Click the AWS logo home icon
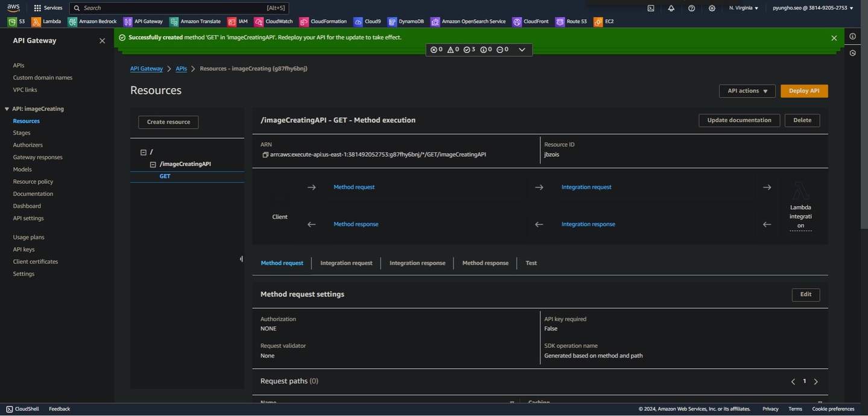 pos(13,8)
